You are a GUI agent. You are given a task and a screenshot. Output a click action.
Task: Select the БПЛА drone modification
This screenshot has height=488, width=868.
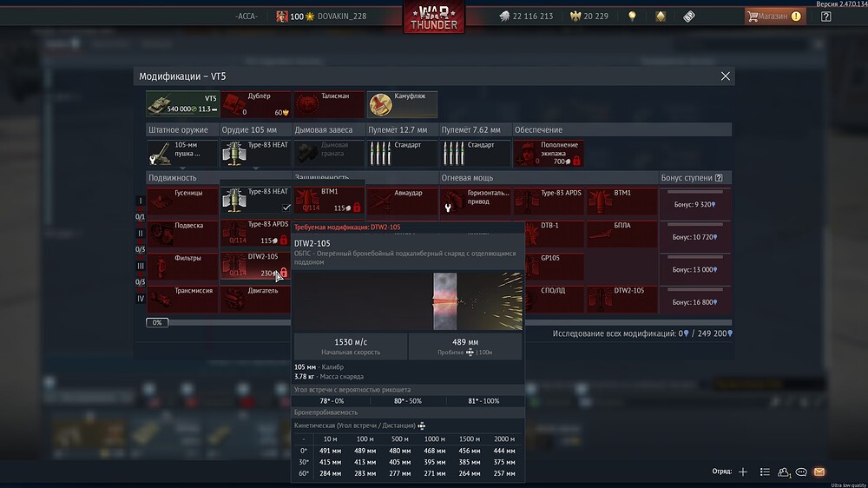[621, 234]
